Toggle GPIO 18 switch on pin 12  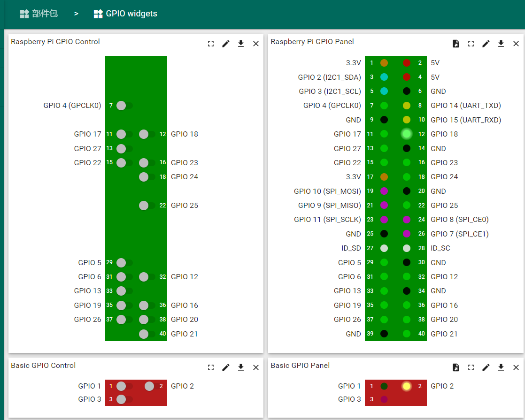(x=147, y=134)
